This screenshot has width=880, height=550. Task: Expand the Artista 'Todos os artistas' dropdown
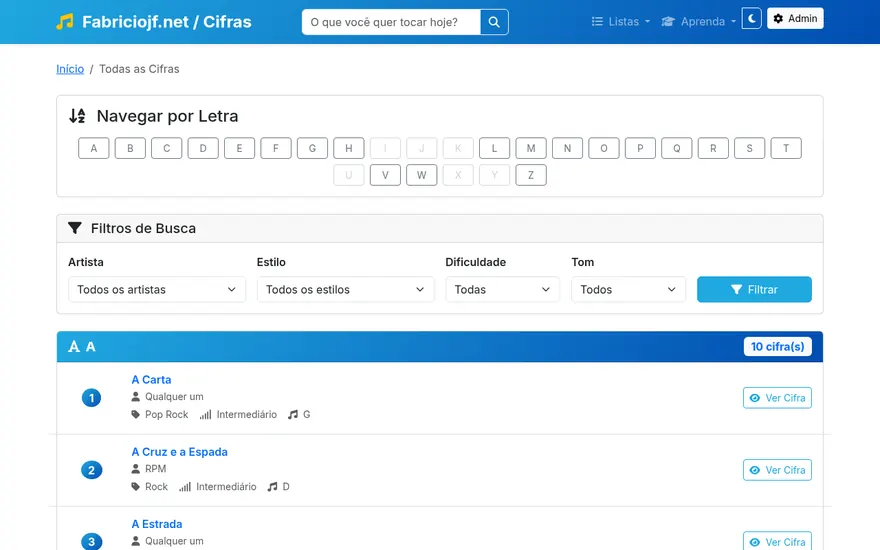pos(157,290)
